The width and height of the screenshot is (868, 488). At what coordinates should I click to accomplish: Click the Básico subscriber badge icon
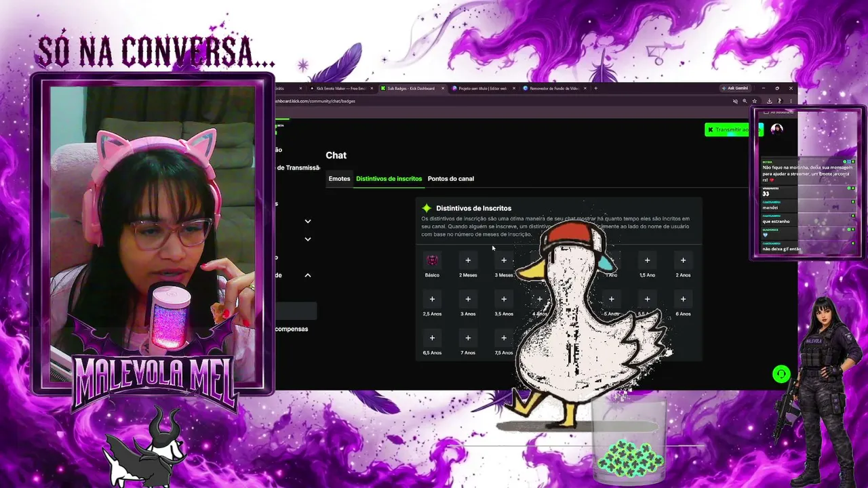tap(432, 260)
